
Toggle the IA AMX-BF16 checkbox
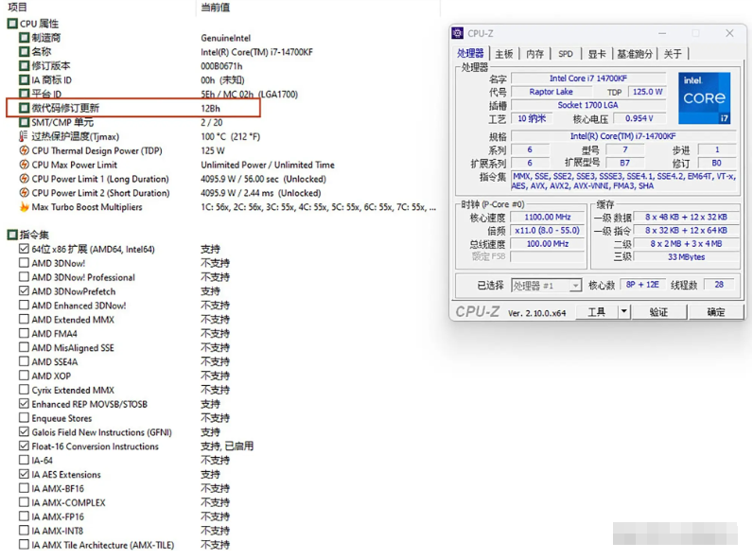pyautogui.click(x=24, y=488)
